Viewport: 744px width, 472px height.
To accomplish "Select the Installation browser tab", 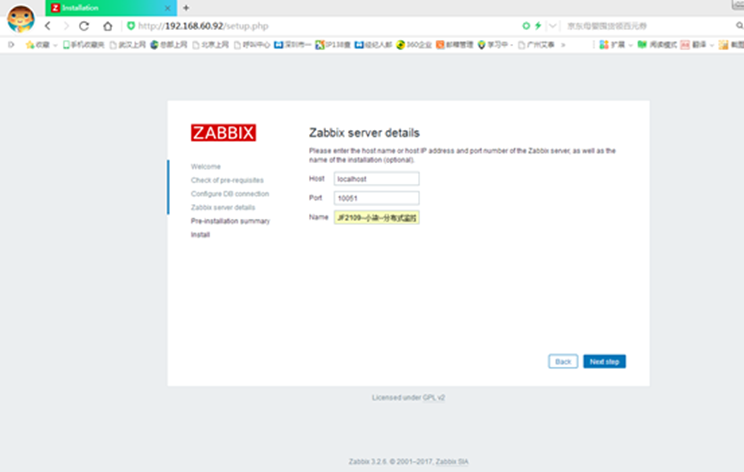I will point(111,8).
